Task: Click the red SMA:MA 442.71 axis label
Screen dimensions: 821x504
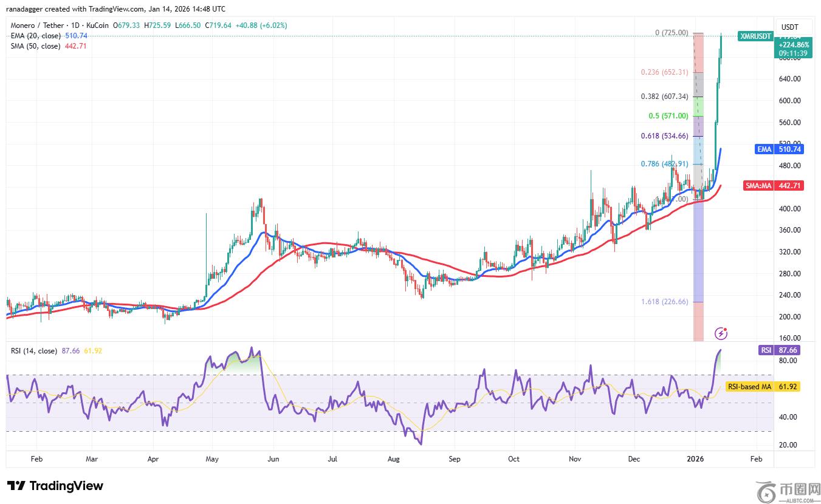Action: click(774, 185)
